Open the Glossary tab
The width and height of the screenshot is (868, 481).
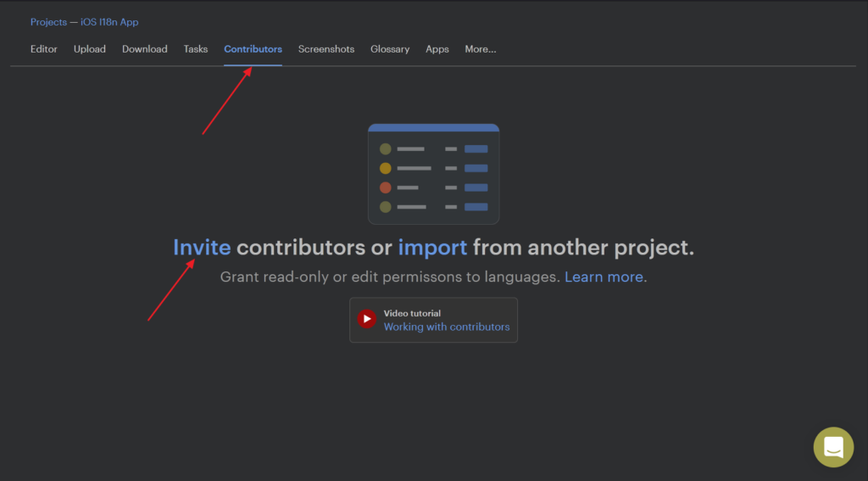point(390,49)
